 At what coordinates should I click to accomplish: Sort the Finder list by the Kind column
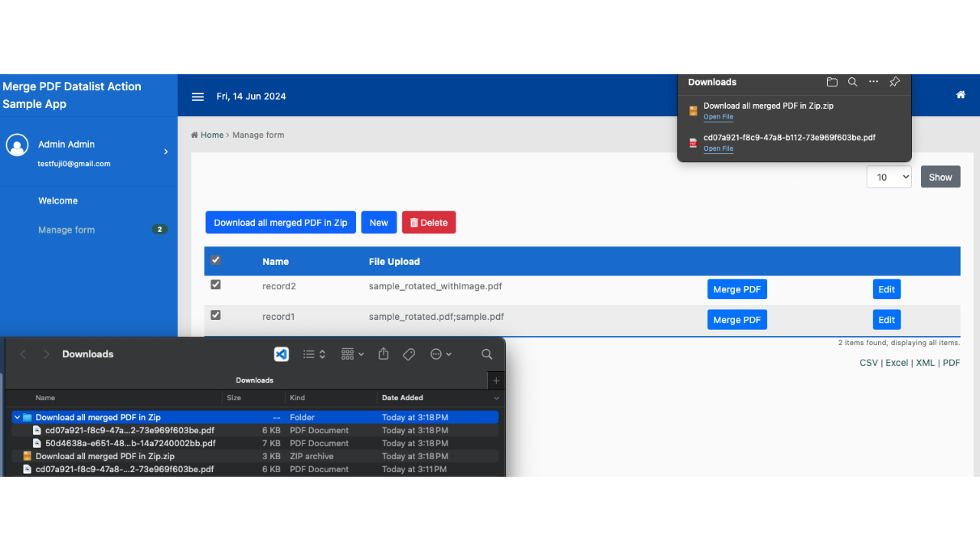coord(297,398)
